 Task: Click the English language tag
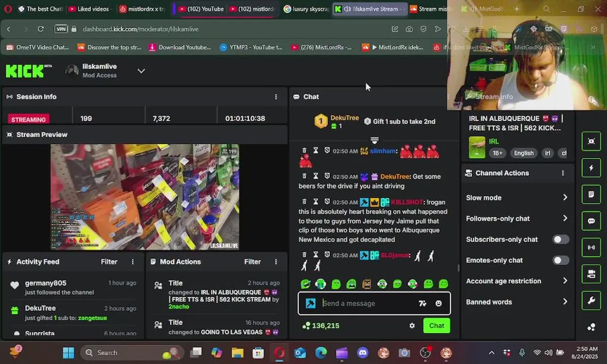(x=524, y=153)
